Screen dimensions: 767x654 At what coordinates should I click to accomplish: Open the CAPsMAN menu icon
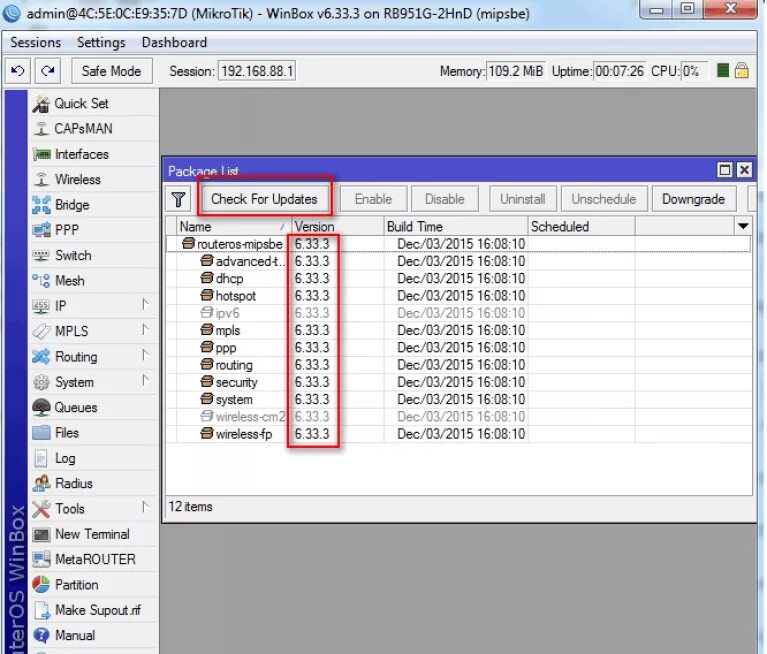(x=42, y=129)
